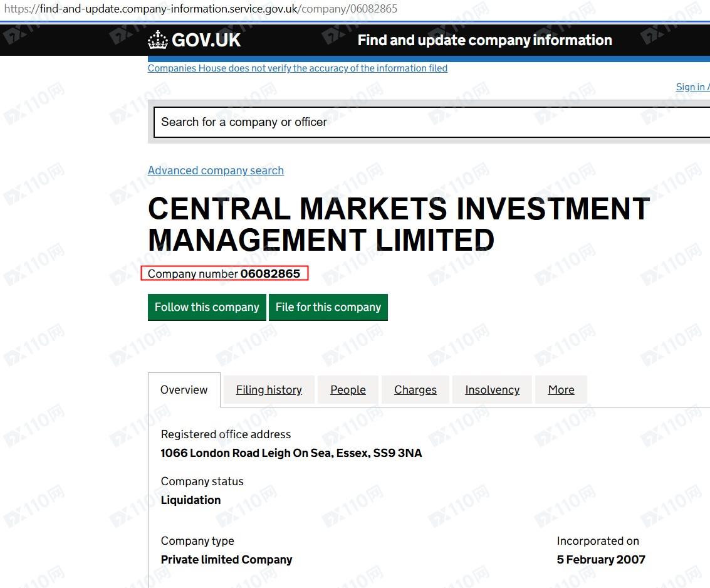Click the Incorporated on label
This screenshot has width=710, height=588.
pos(598,541)
